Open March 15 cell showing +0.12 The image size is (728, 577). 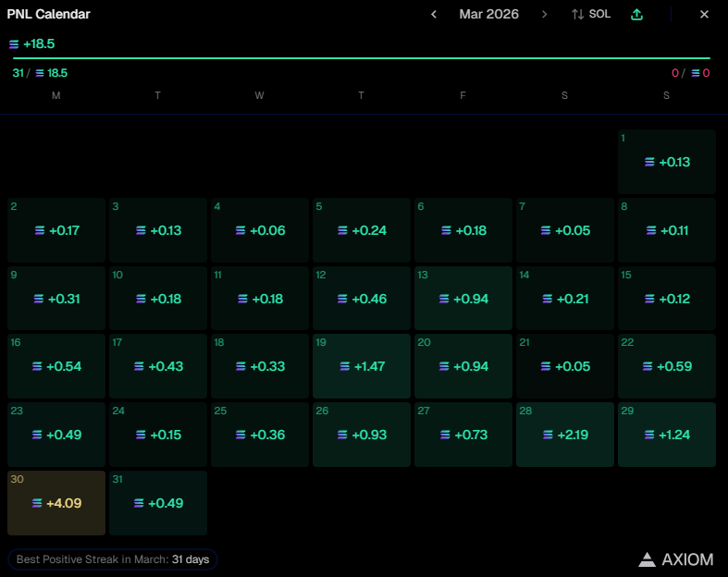667,298
